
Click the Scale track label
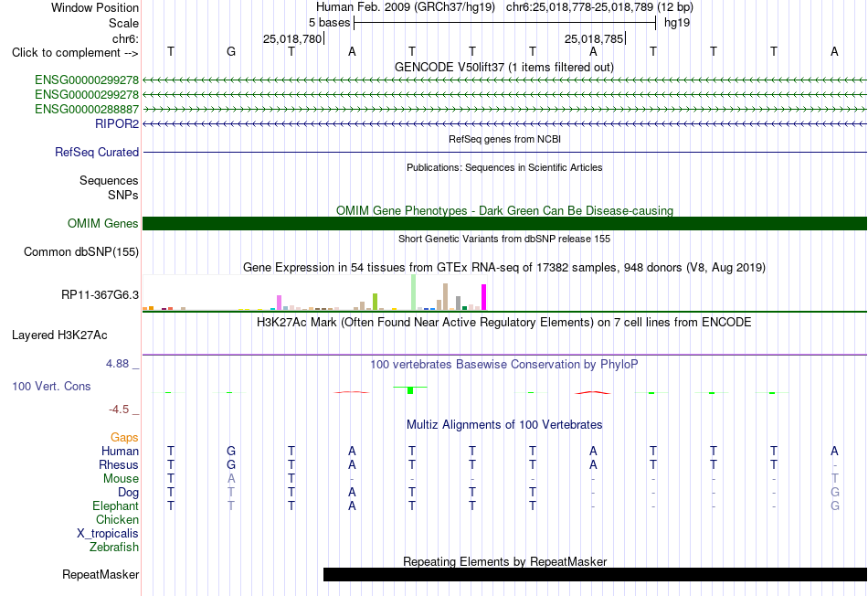(x=123, y=23)
